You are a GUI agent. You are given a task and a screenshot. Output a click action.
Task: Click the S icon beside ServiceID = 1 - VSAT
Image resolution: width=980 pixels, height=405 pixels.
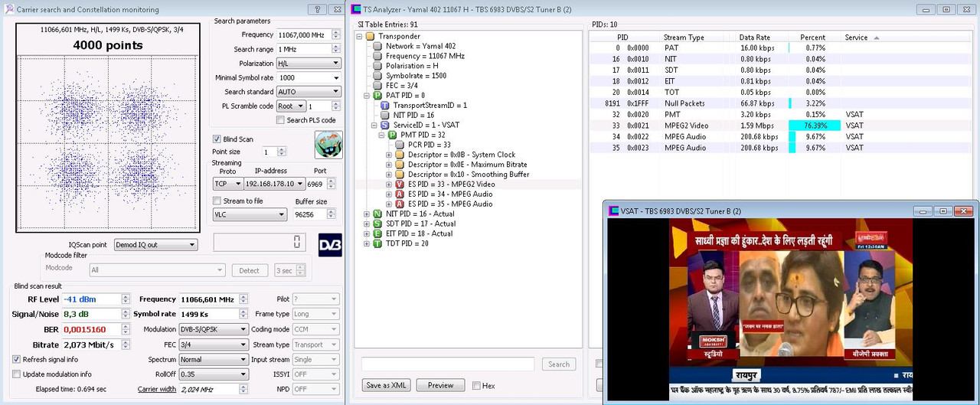pos(385,125)
